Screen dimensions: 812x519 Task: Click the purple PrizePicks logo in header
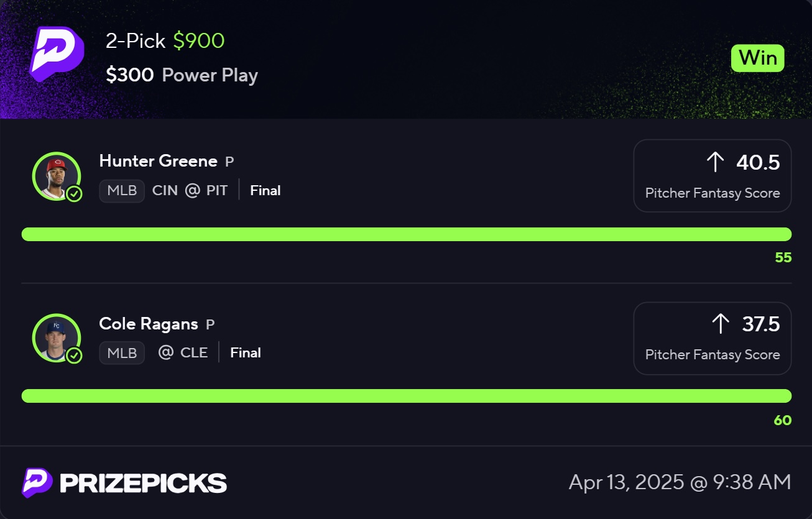(57, 55)
